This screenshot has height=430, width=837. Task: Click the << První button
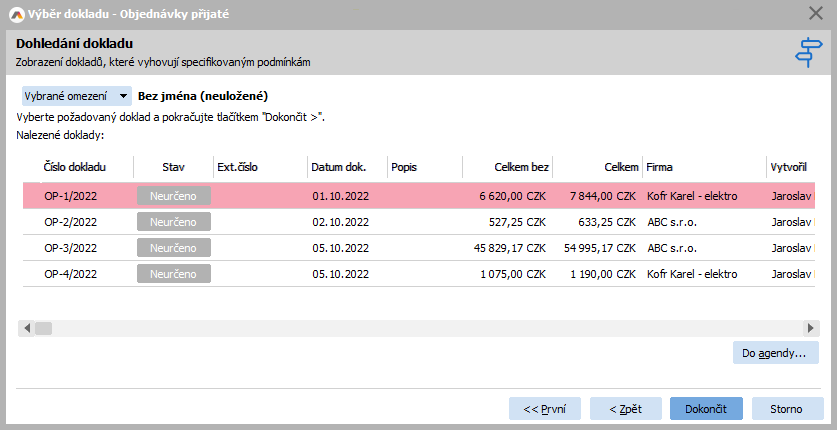544,409
